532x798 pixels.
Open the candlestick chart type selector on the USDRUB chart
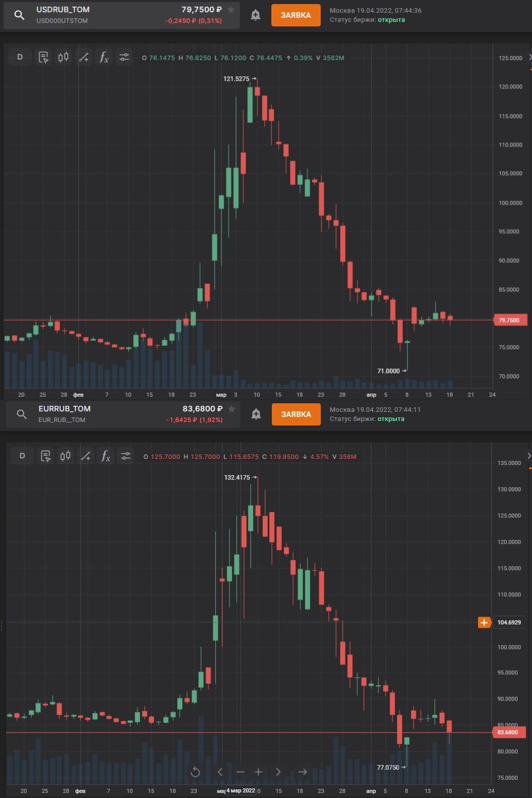[x=63, y=57]
